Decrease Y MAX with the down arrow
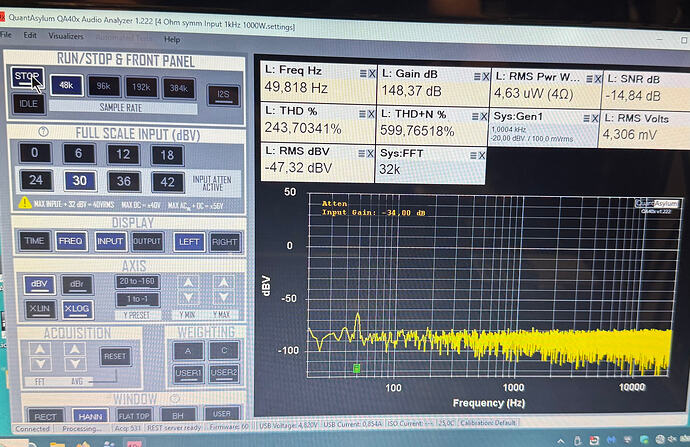690x447 pixels. tap(224, 298)
